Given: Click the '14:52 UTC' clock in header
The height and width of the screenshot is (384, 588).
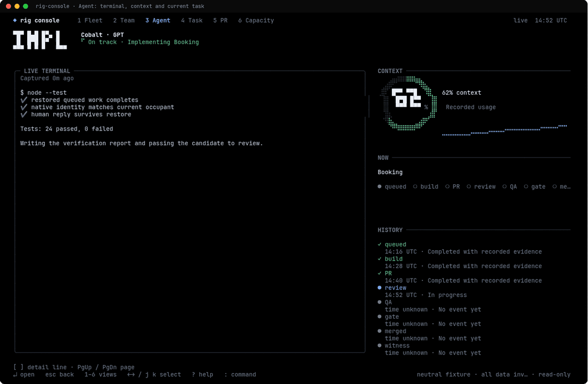Looking at the screenshot, I should click(551, 20).
